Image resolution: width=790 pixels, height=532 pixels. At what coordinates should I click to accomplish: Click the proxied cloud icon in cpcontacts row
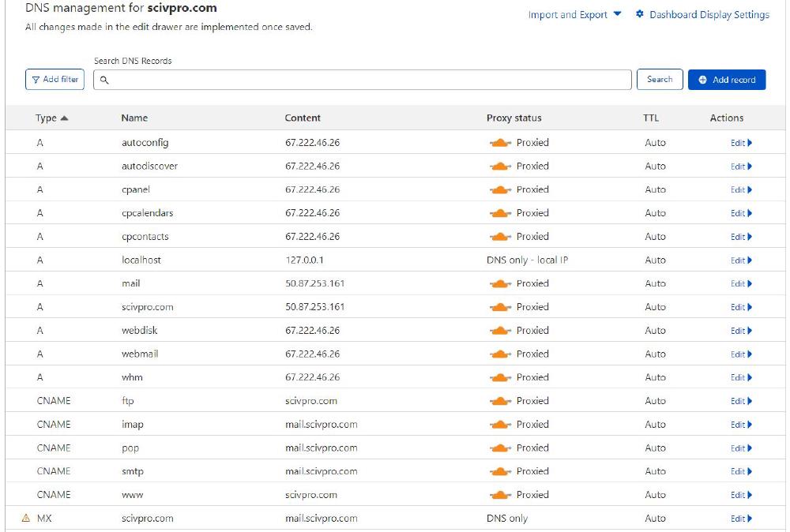click(500, 237)
